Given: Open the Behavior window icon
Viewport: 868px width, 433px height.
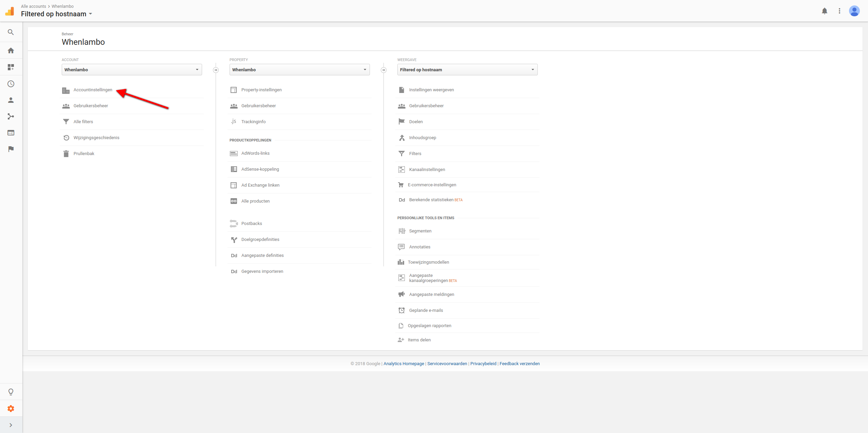Looking at the screenshot, I should [x=11, y=133].
